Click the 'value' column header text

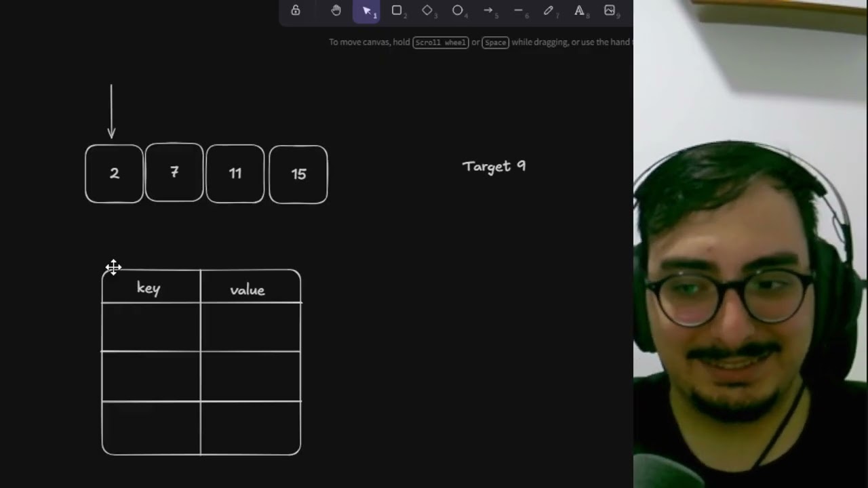tap(248, 290)
